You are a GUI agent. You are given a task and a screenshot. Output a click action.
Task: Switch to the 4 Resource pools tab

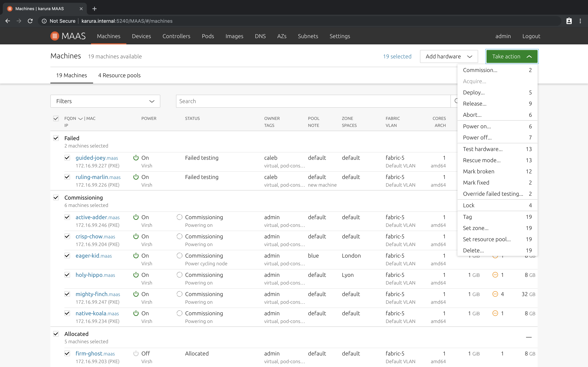point(119,75)
